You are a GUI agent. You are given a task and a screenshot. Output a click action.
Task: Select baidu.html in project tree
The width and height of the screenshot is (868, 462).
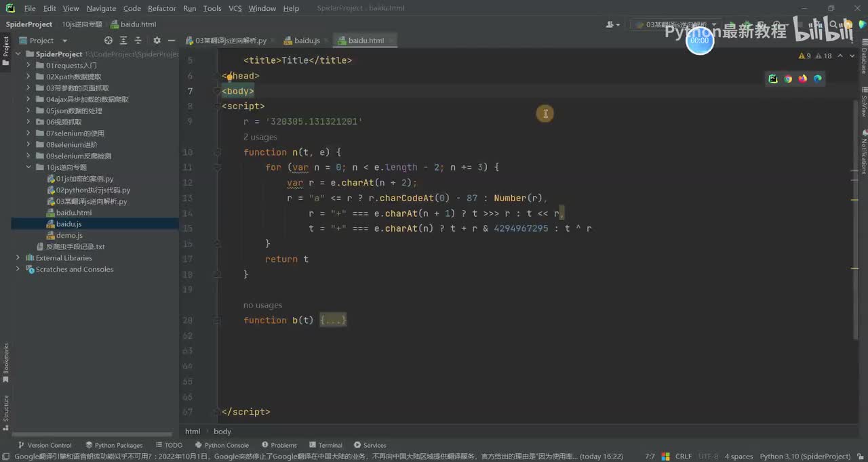click(x=74, y=213)
